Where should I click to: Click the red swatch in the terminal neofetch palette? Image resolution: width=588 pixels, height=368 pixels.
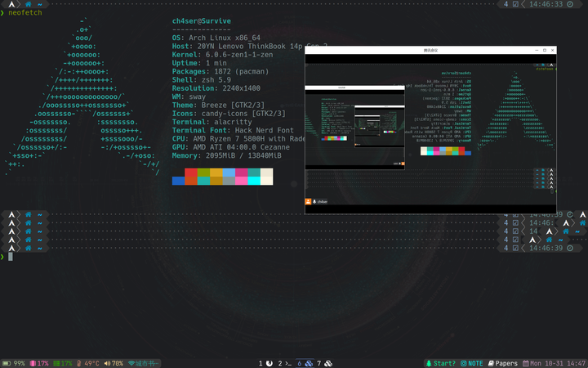coord(191,173)
